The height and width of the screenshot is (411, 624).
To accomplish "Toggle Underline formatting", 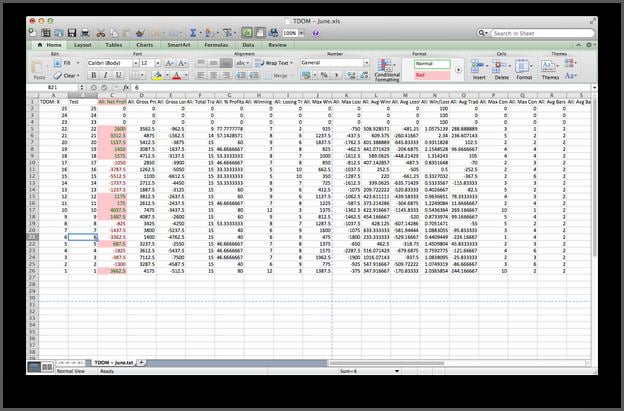I will [118, 75].
